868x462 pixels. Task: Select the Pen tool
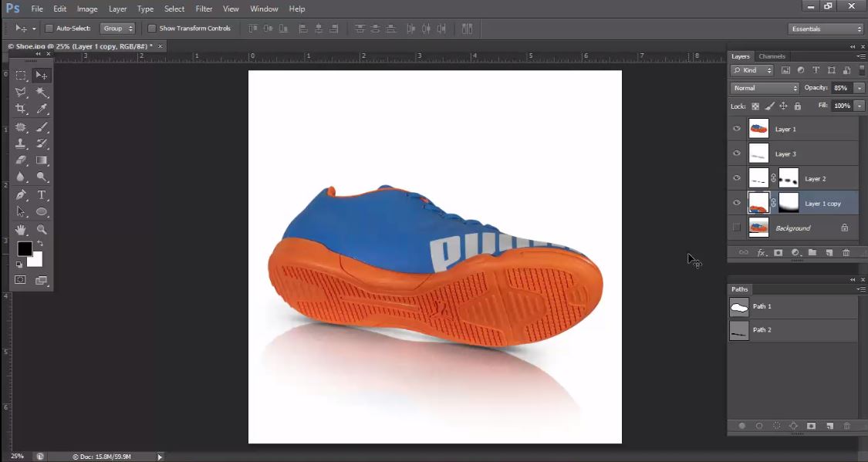point(21,195)
